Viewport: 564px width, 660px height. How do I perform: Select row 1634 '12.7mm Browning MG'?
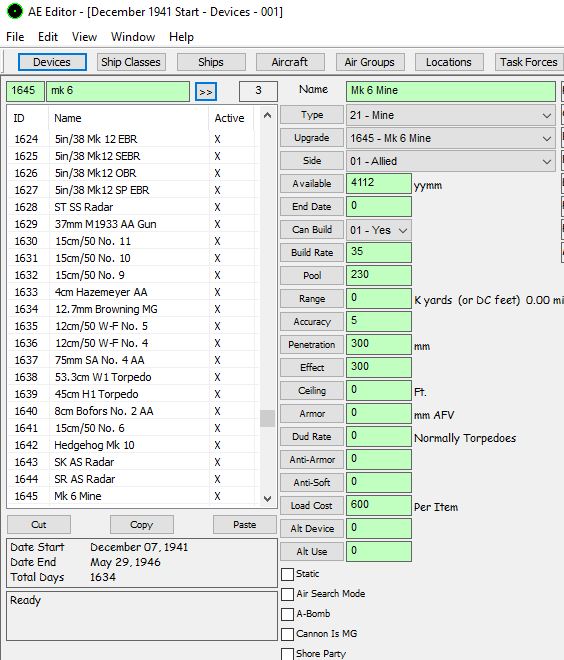coord(131,309)
